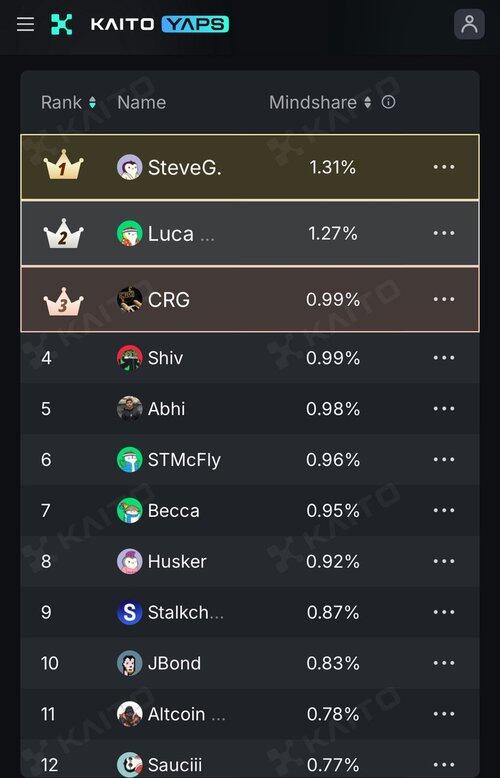Click the YAPS badge in header
500x778 pixels.
[x=195, y=24]
